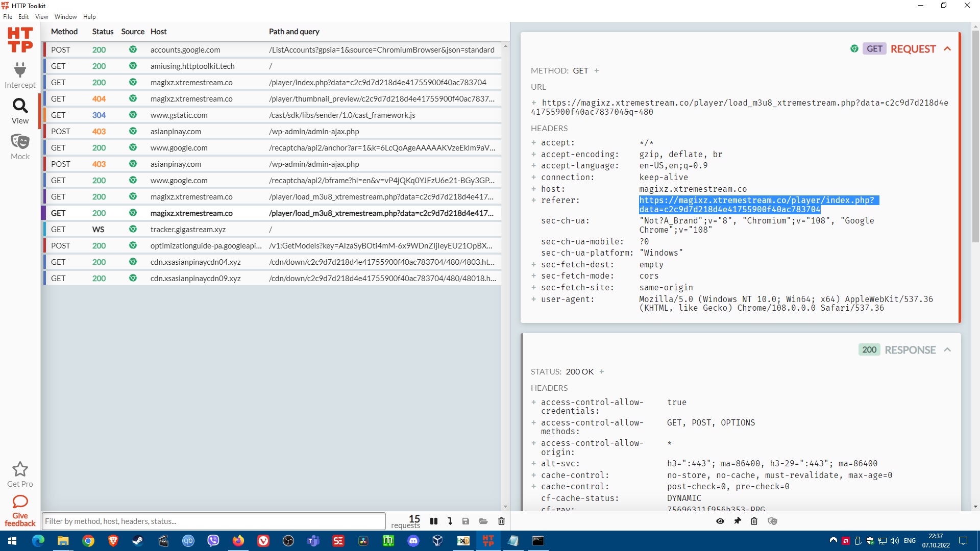The width and height of the screenshot is (980, 551).
Task: Save captured requests with the disk icon
Action: (x=465, y=521)
